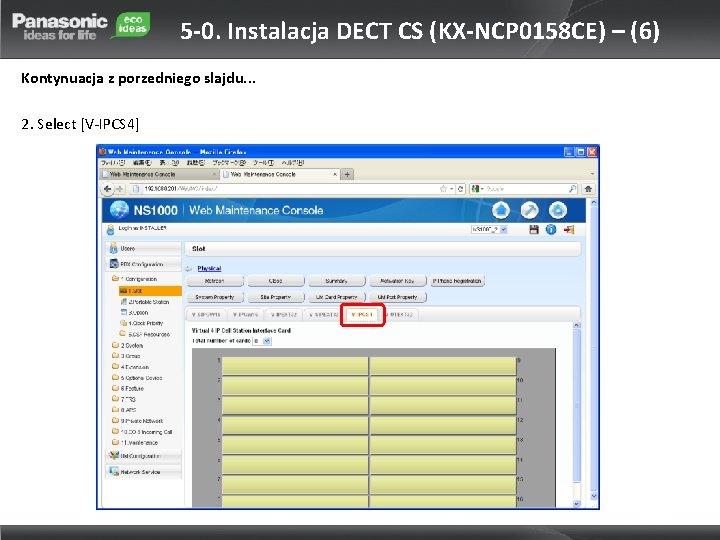Viewport: 720px width, 540px height.
Task: Click the Users sidebar icon
Action: [113, 248]
